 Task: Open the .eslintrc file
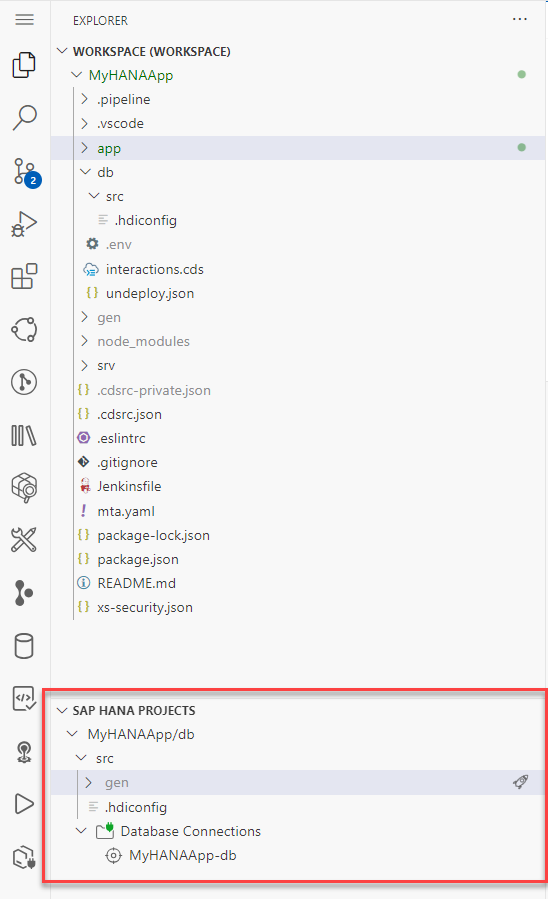(x=122, y=438)
